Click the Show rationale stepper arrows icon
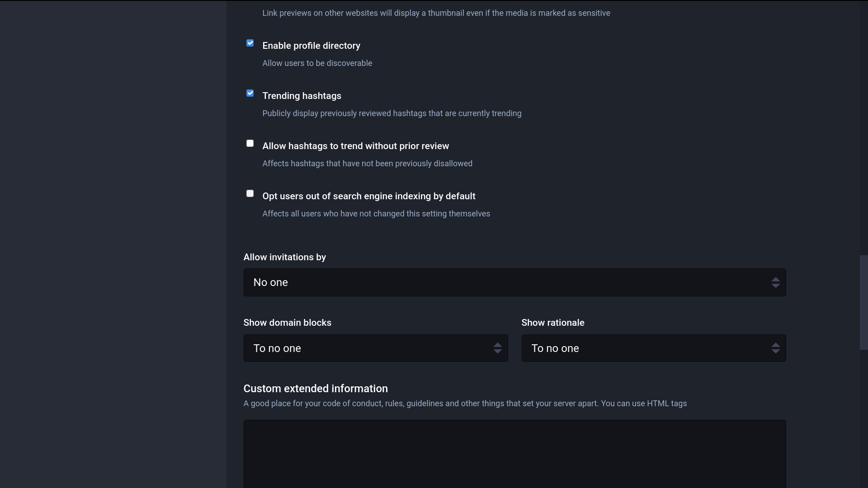 coord(775,348)
